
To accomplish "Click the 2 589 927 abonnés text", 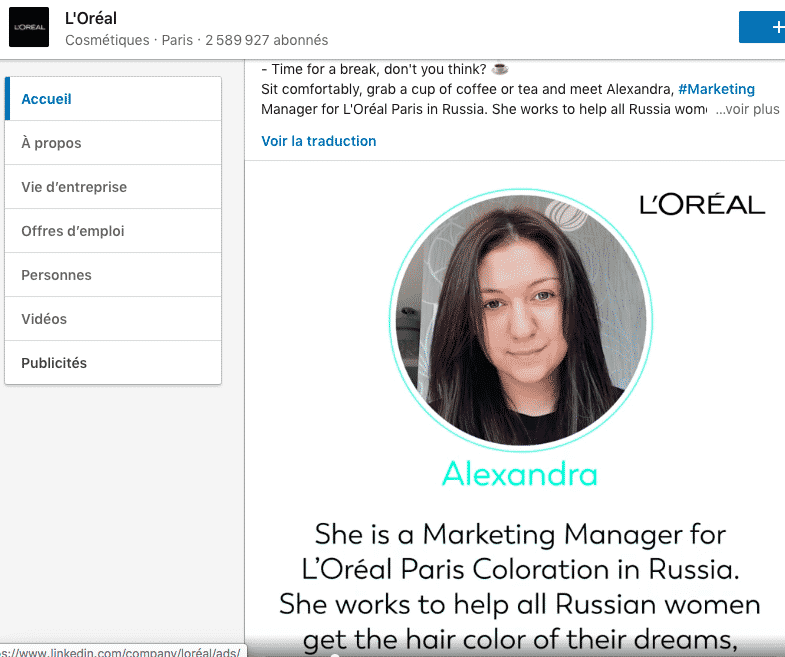I will [267, 40].
